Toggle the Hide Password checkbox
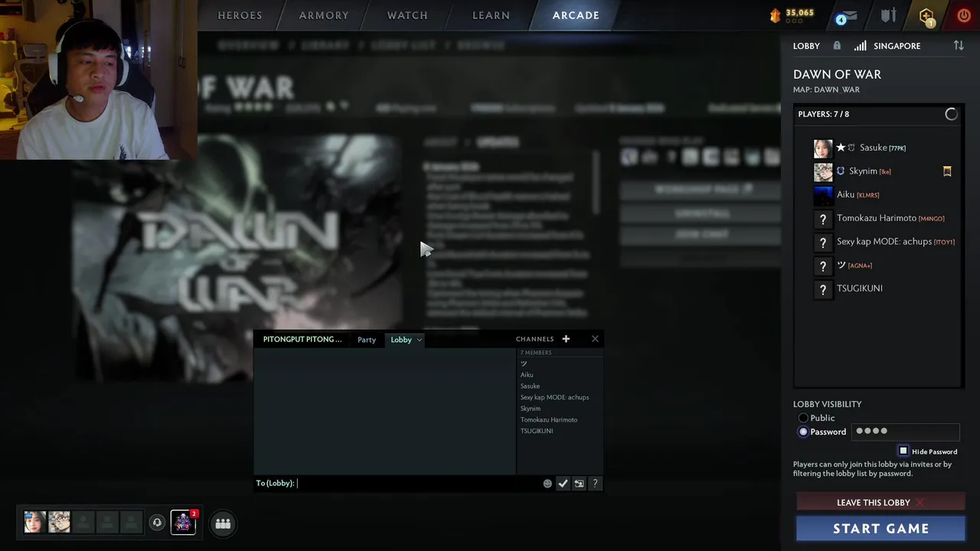The image size is (980, 551). point(903,452)
